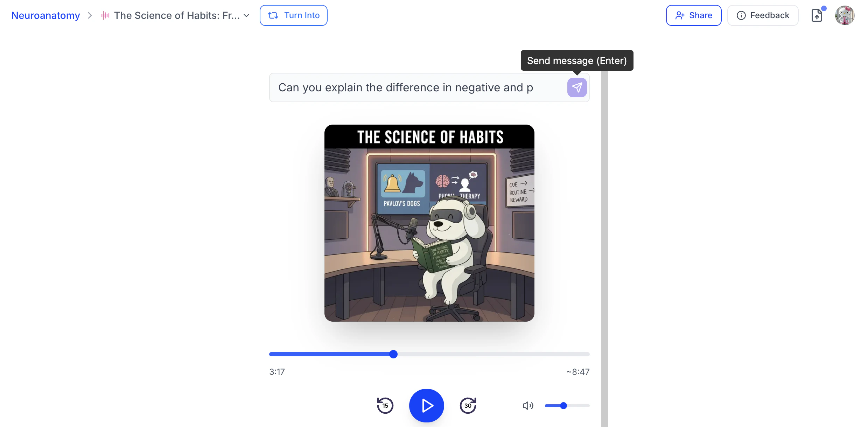Click the volume slider handle

tap(563, 406)
